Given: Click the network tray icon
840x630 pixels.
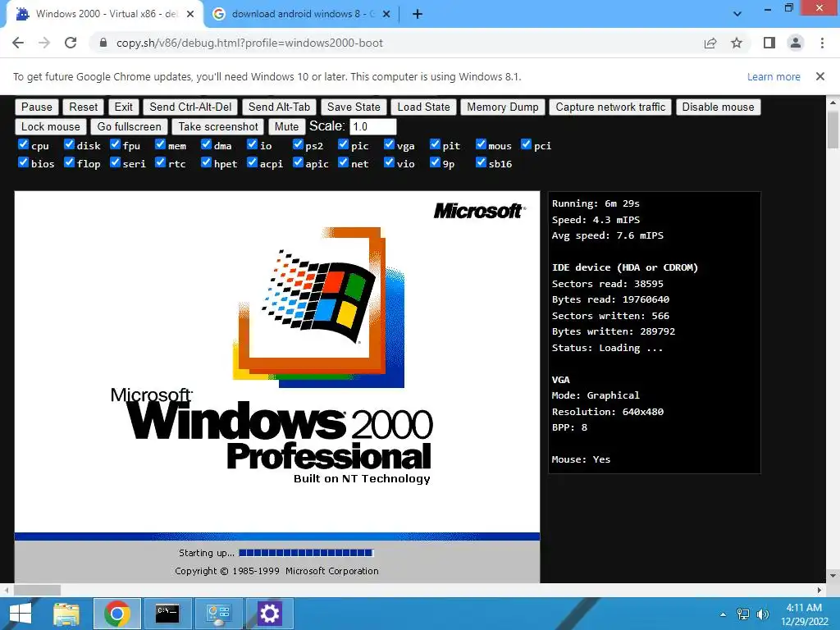Looking at the screenshot, I should (743, 614).
